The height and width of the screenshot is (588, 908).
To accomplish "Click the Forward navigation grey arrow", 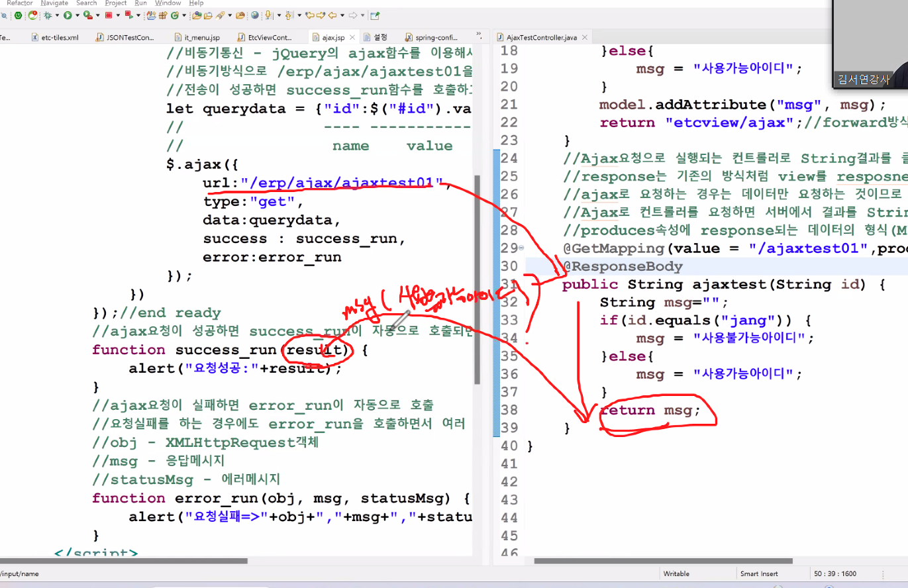I will [352, 15].
